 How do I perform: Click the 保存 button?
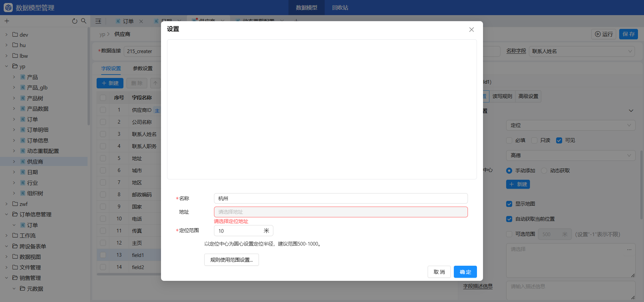coord(629,34)
